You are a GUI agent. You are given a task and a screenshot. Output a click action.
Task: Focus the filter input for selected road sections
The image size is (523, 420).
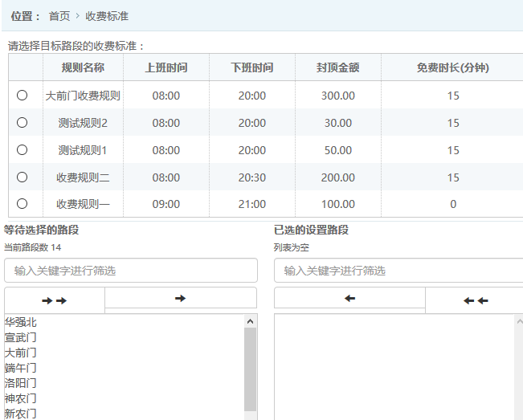[x=398, y=271]
